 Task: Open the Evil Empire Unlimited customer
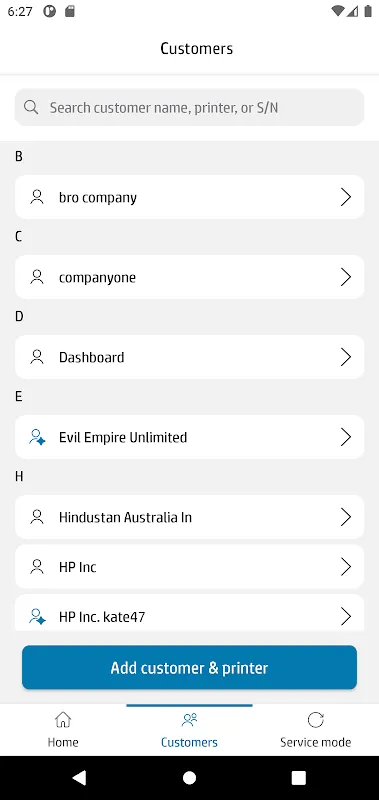(189, 437)
